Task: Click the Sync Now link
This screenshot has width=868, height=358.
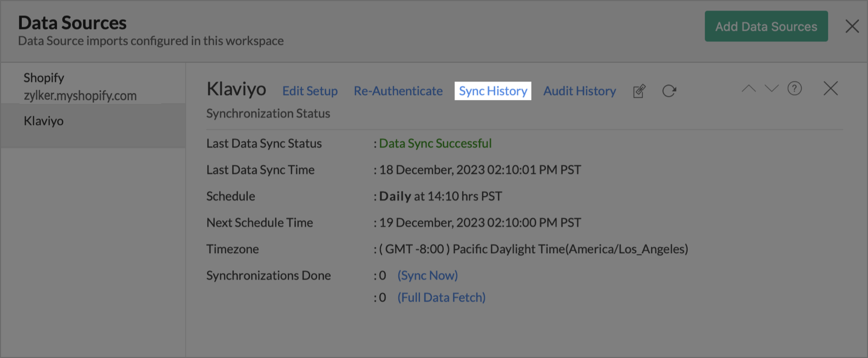Action: 428,275
